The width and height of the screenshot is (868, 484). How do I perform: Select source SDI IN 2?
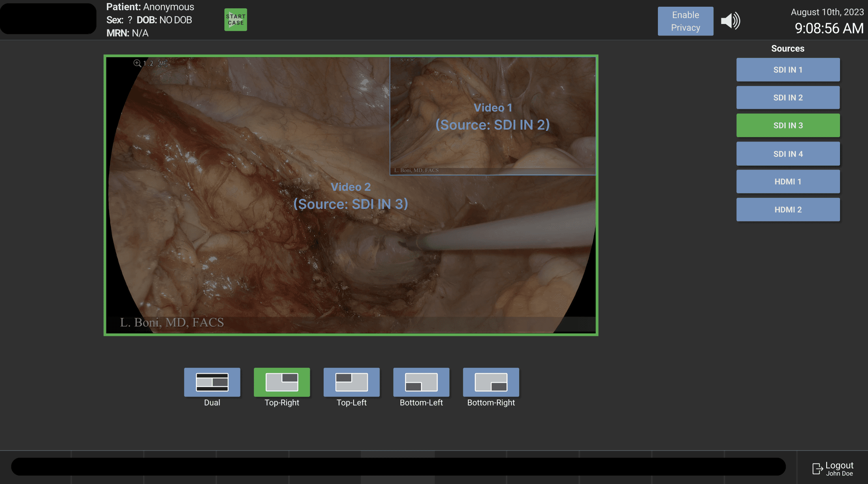tap(788, 98)
